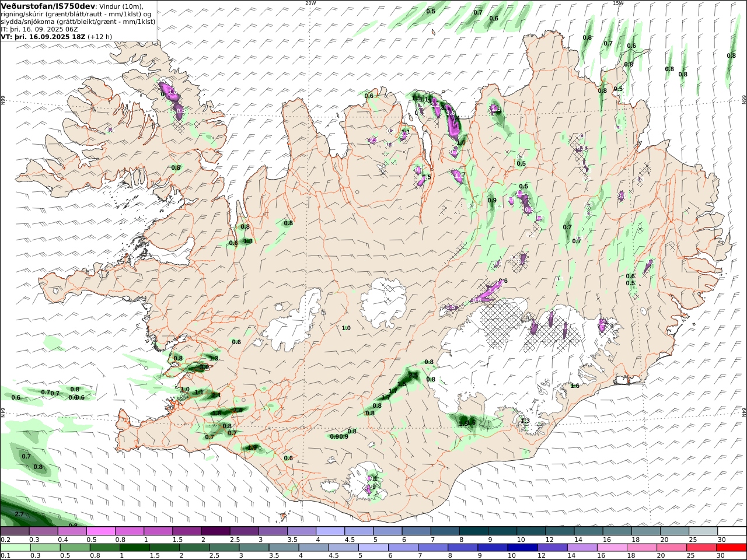
Task: Click the '64N' latitude label on left edge
Action: [3, 412]
